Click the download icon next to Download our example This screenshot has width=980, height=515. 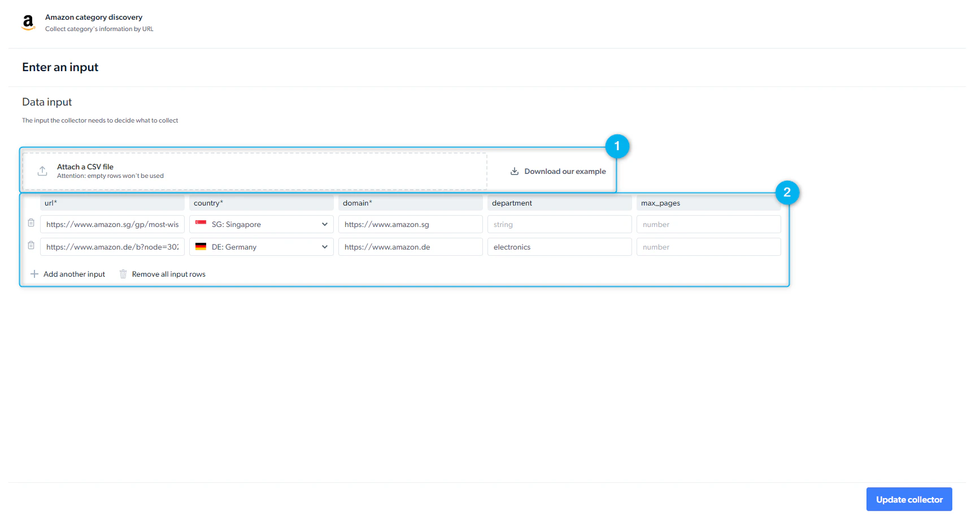tap(515, 171)
